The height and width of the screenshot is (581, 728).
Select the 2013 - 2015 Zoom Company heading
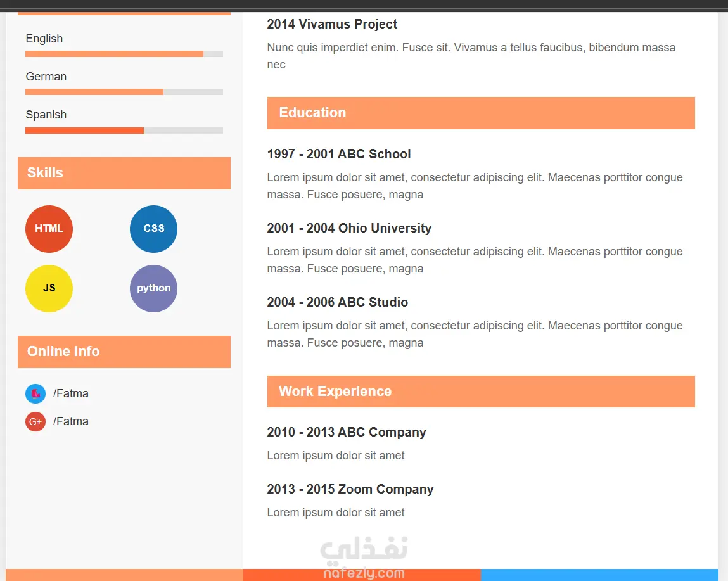point(350,489)
